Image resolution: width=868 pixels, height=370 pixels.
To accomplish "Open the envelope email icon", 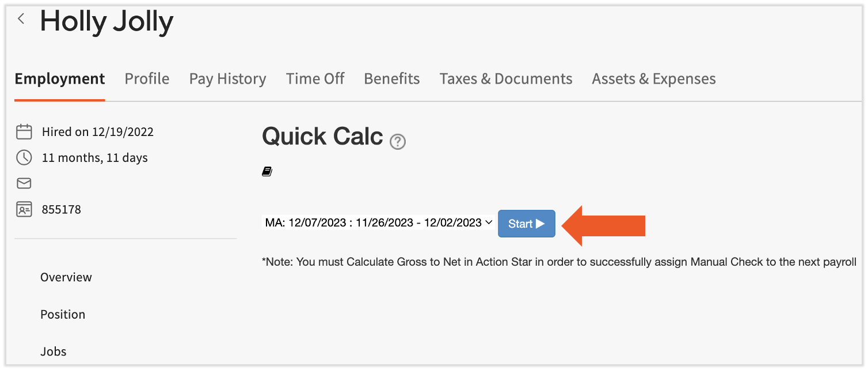I will pos(24,183).
